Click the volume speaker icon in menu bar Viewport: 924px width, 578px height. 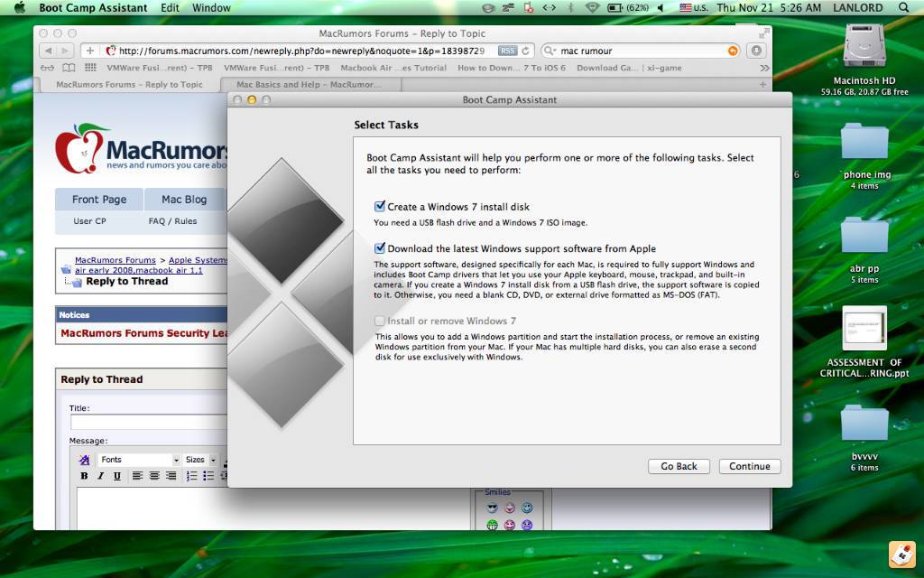(x=661, y=7)
